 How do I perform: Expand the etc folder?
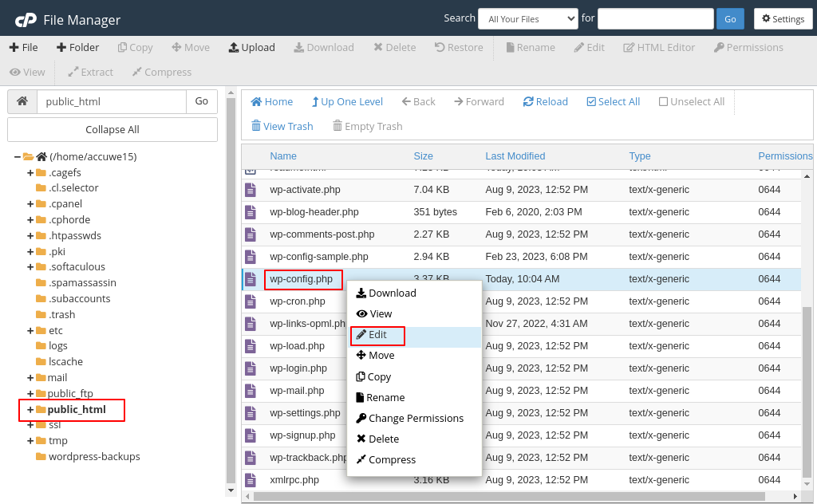30,331
